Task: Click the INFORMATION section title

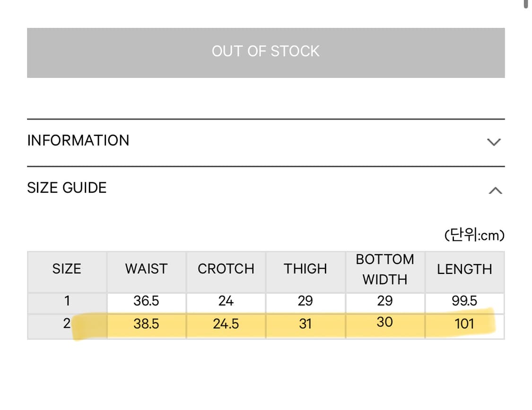Action: click(x=78, y=141)
